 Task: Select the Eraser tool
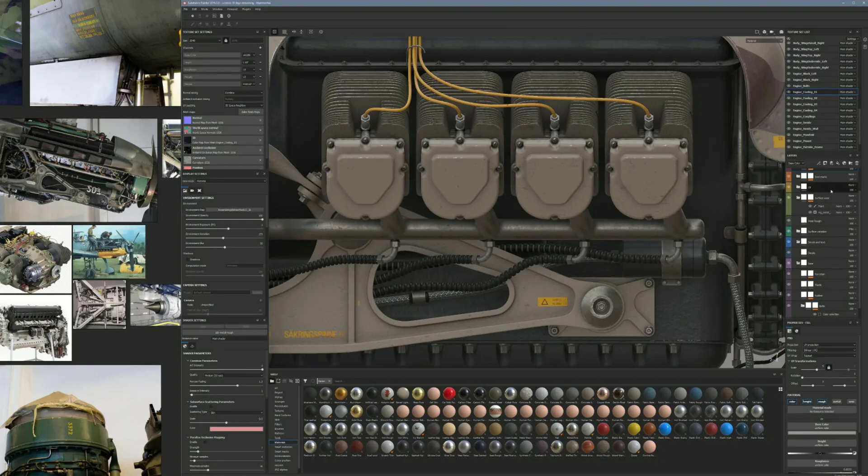[x=199, y=24]
